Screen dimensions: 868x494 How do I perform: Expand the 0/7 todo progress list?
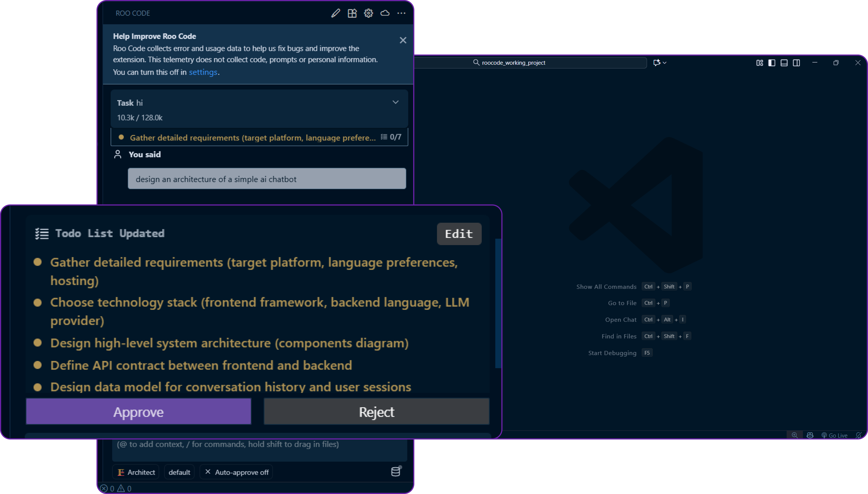coord(391,137)
